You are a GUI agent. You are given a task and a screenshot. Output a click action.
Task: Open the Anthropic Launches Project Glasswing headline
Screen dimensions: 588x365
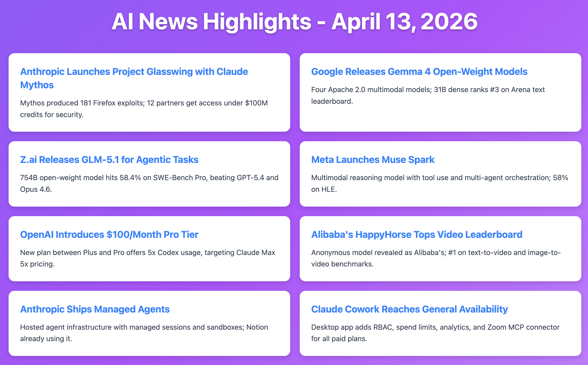click(134, 78)
